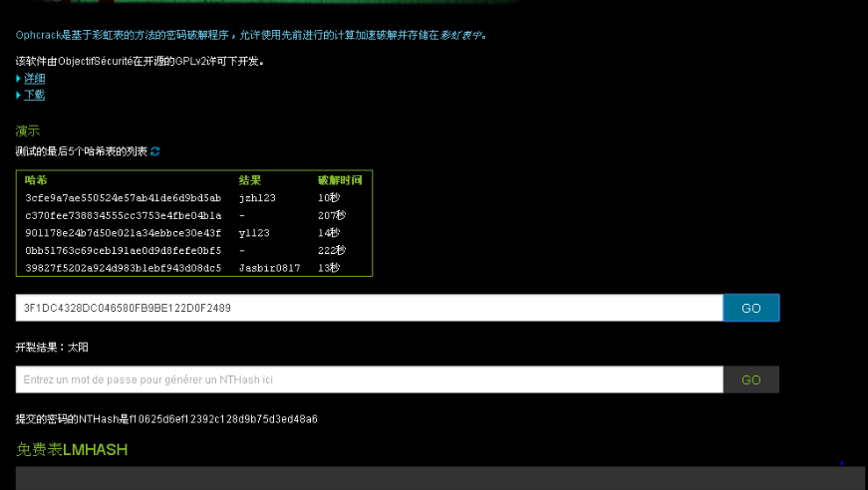The width and height of the screenshot is (868, 490).
Task: Click the 哈希 column header
Action: pos(36,180)
